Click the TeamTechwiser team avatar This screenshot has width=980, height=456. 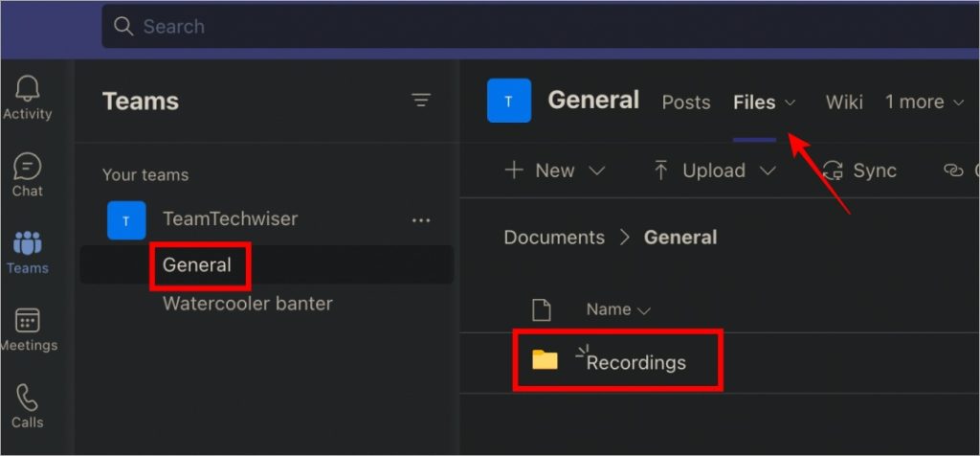point(126,220)
